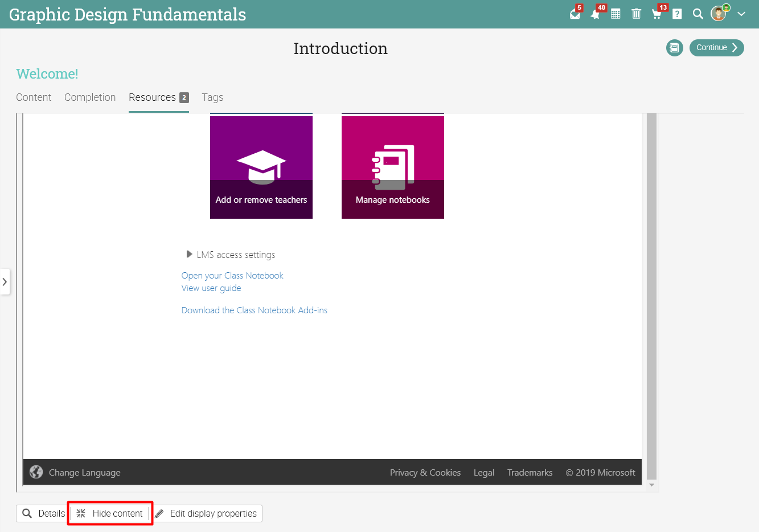The height and width of the screenshot is (532, 759).
Task: Select the Resources tab
Action: pyautogui.click(x=159, y=97)
